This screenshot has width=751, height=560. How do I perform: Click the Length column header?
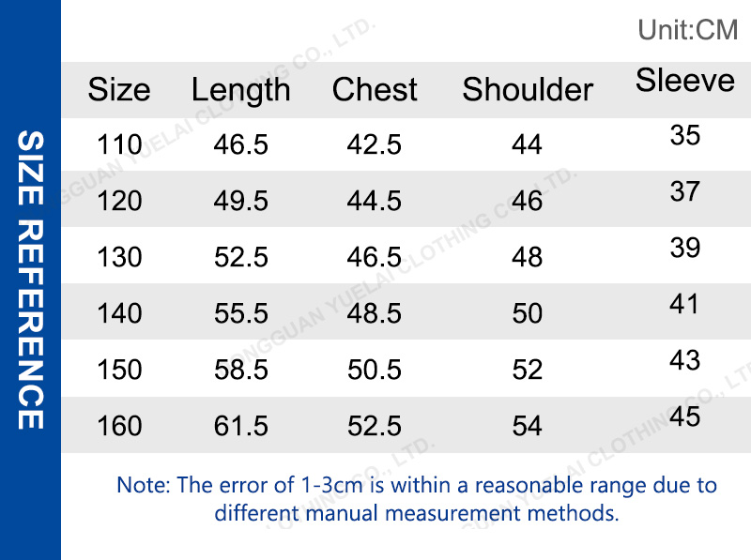coord(241,90)
